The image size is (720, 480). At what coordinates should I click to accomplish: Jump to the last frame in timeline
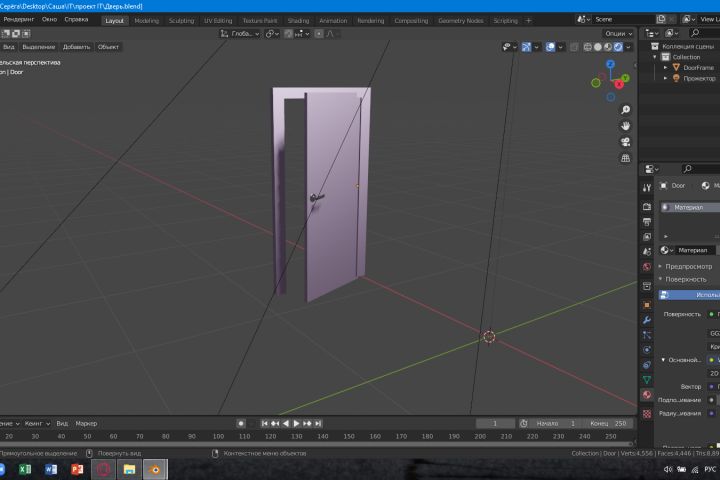pos(318,423)
